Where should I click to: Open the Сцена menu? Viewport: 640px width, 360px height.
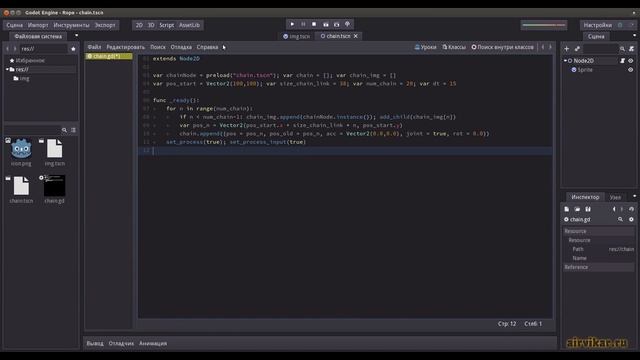point(14,25)
